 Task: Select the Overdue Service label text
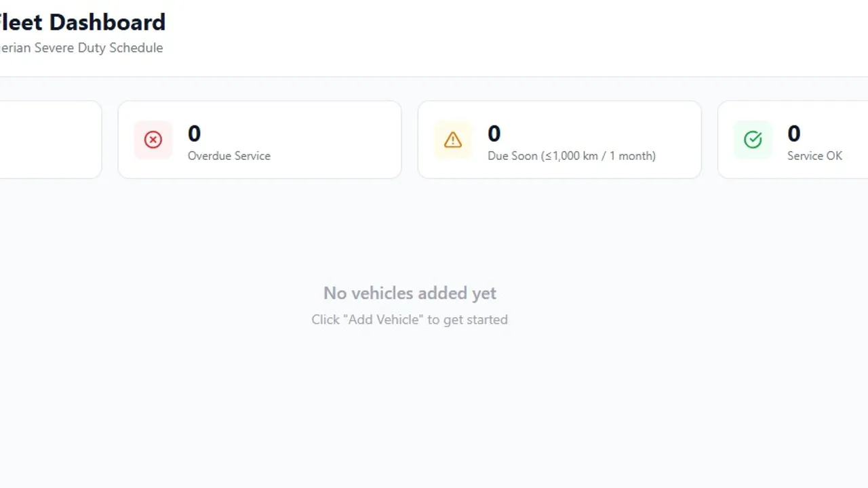pyautogui.click(x=229, y=156)
